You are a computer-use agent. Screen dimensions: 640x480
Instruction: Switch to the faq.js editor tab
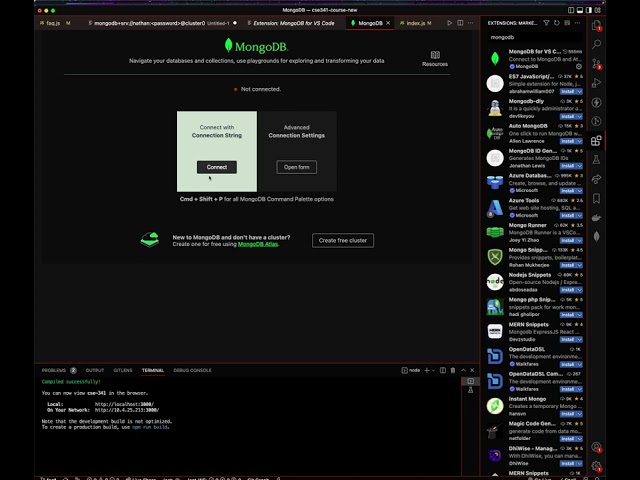55,23
